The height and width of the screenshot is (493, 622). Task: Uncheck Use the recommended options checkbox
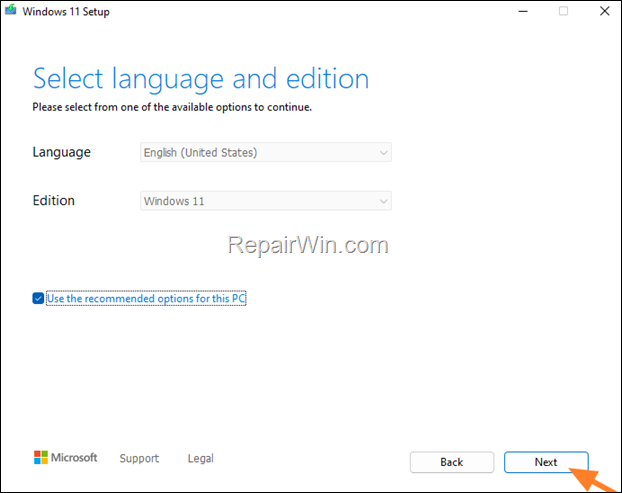38,298
